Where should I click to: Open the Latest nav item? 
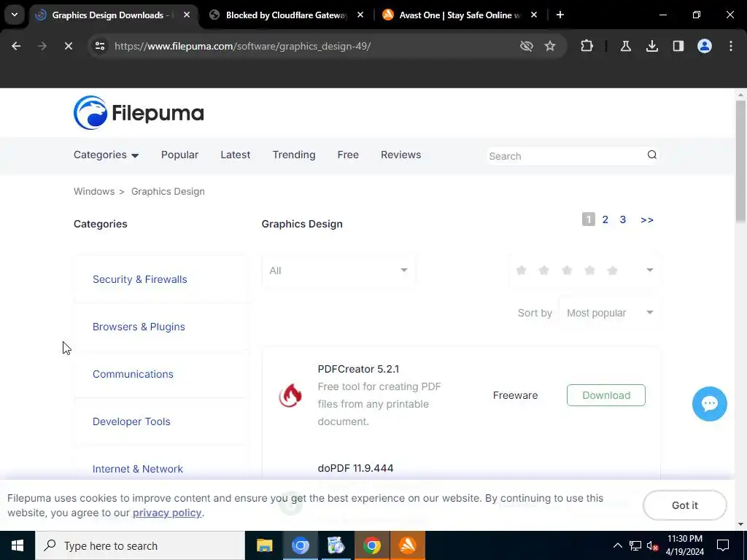(236, 155)
